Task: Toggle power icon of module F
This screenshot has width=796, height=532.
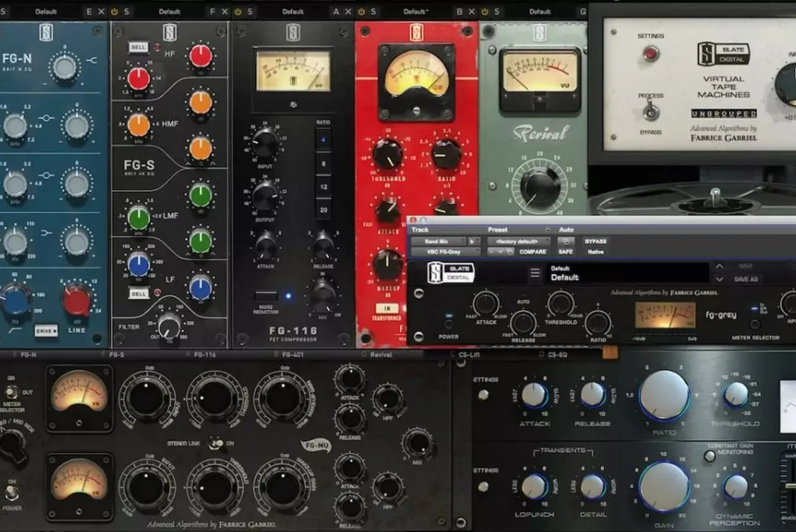Action: 238,11
